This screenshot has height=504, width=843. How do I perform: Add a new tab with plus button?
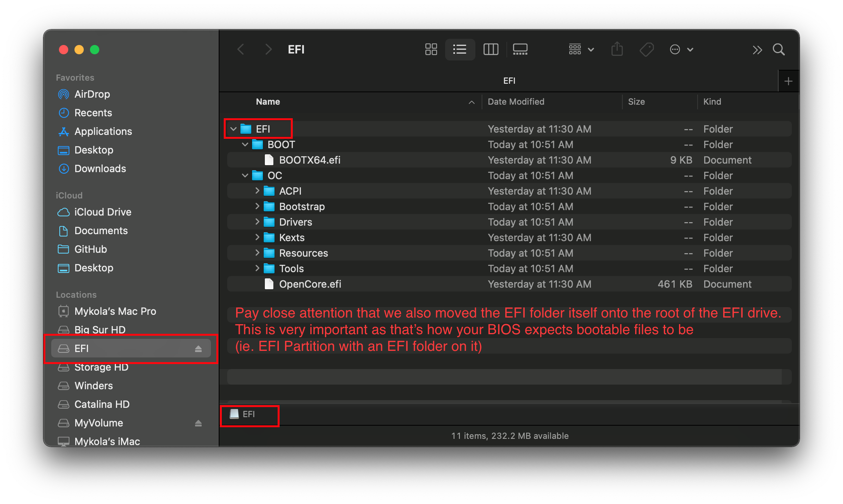click(x=788, y=81)
